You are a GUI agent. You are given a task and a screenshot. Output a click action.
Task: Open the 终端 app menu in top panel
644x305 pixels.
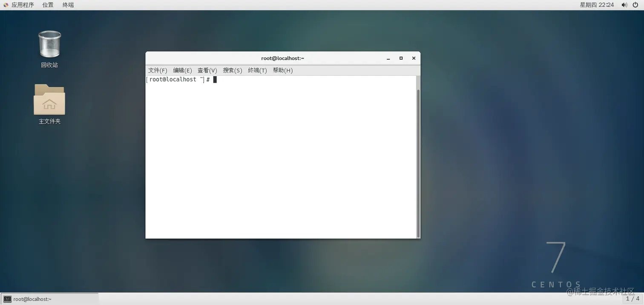pyautogui.click(x=68, y=5)
